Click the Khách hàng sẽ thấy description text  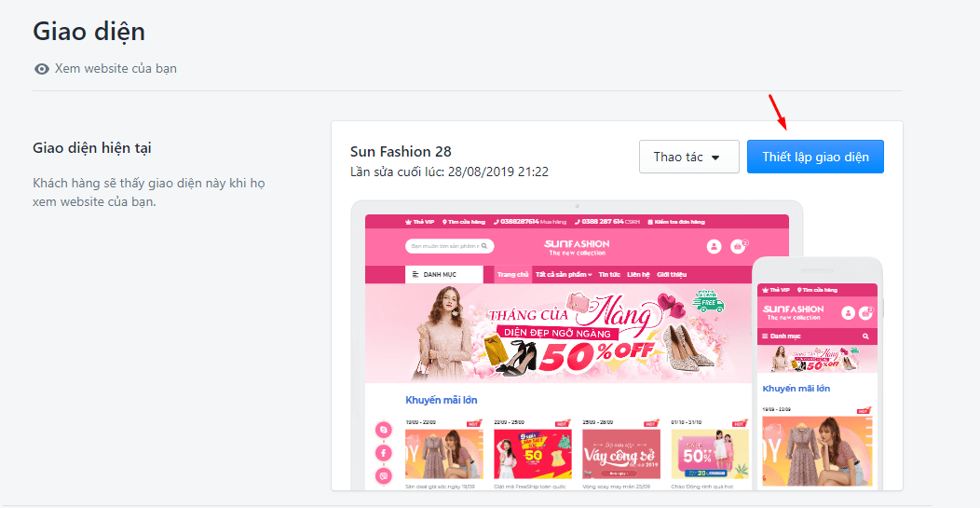click(x=149, y=193)
